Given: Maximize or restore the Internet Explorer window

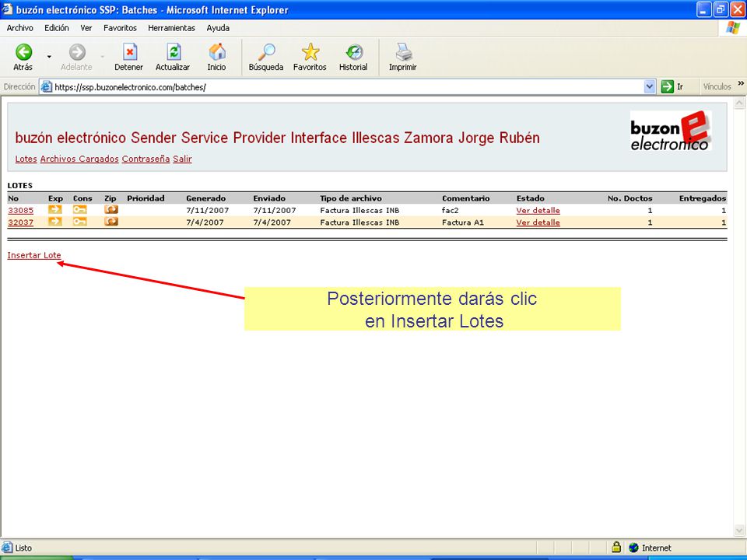Looking at the screenshot, I should click(x=720, y=9).
